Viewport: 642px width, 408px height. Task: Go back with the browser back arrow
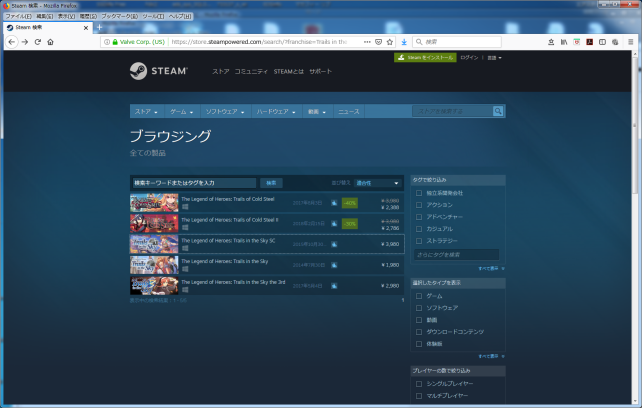pos(11,42)
